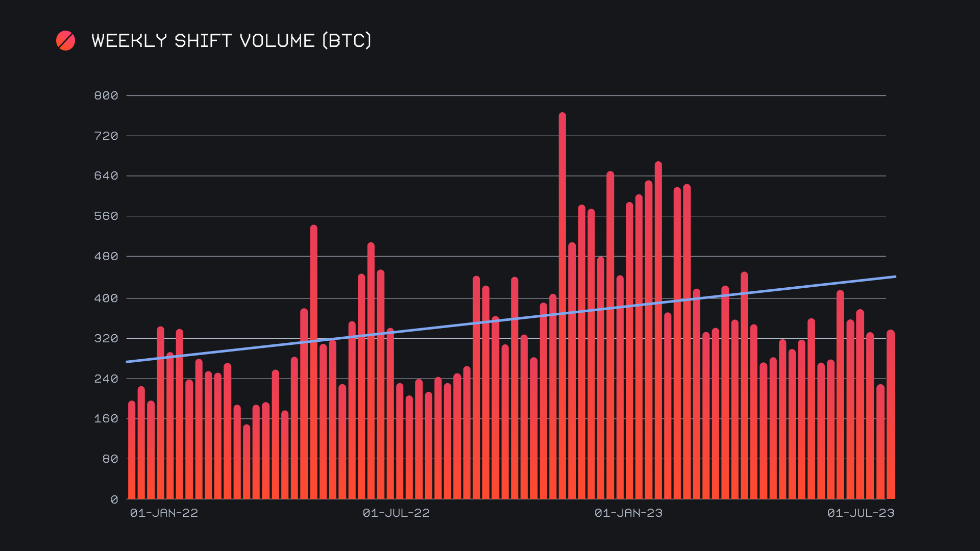The width and height of the screenshot is (980, 551).
Task: Click the 800 y-axis label
Action: 106,96
